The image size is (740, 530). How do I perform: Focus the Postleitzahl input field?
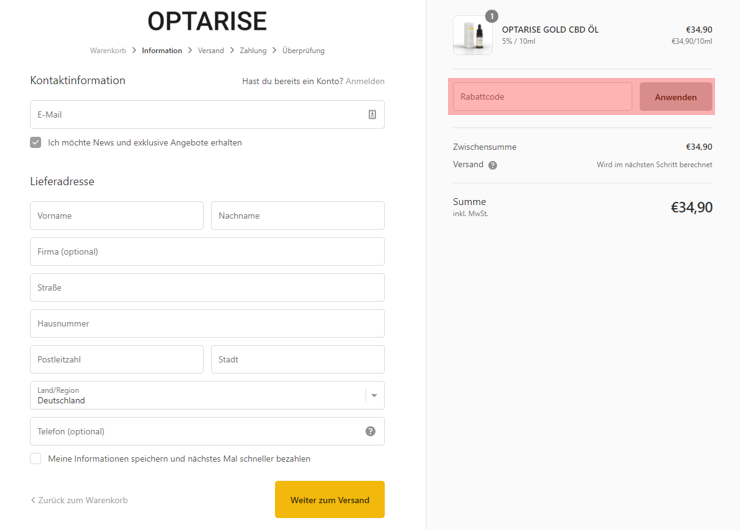coord(117,359)
